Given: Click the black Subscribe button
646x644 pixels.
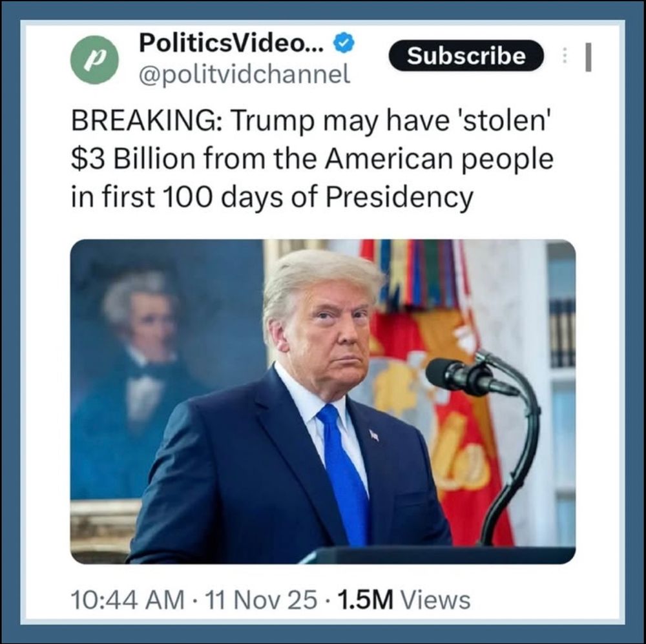Looking at the screenshot, I should (x=466, y=56).
